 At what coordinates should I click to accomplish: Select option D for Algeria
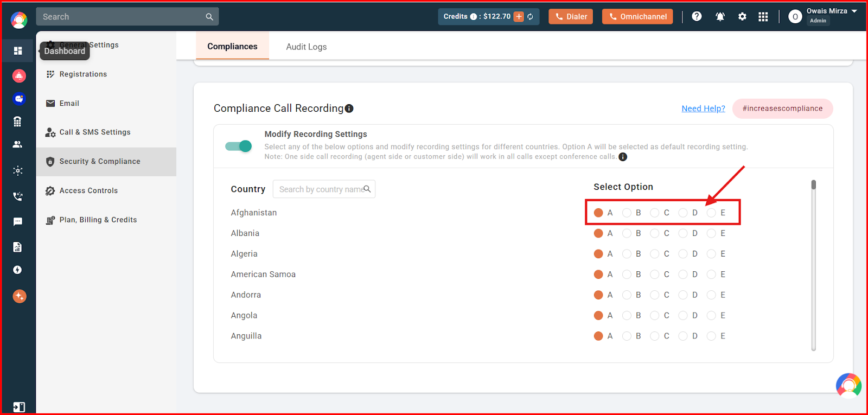[x=683, y=254]
